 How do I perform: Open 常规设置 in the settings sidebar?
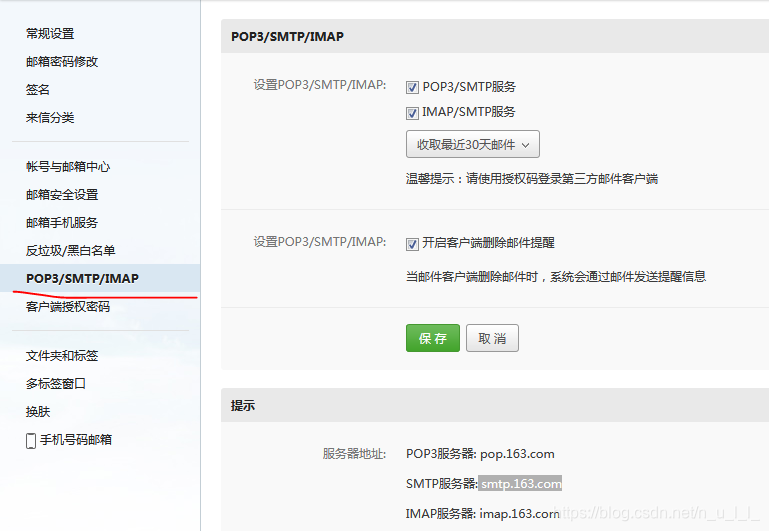pyautogui.click(x=50, y=34)
